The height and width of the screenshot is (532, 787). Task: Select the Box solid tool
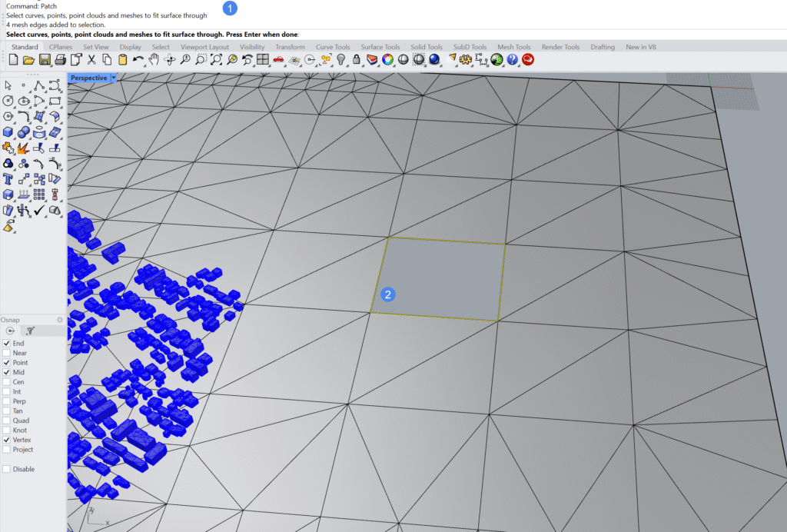pos(8,132)
